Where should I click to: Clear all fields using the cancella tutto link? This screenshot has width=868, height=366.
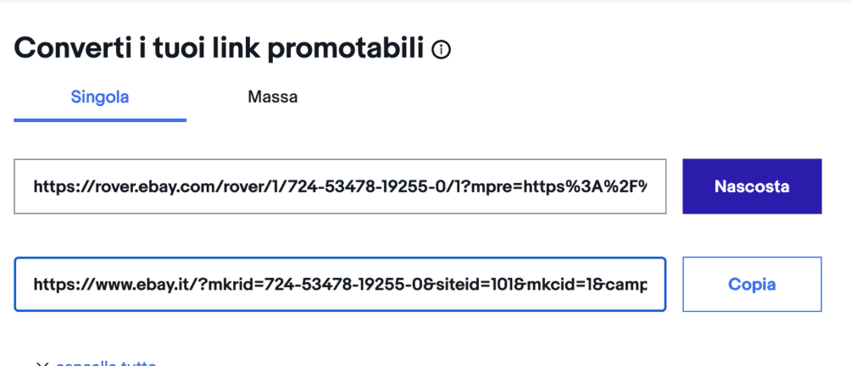106,363
